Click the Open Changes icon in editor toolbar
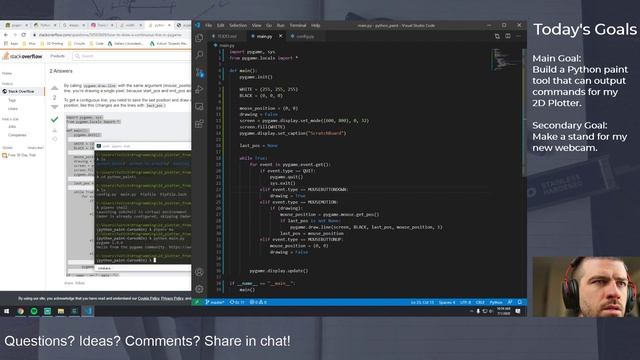 click(x=497, y=36)
